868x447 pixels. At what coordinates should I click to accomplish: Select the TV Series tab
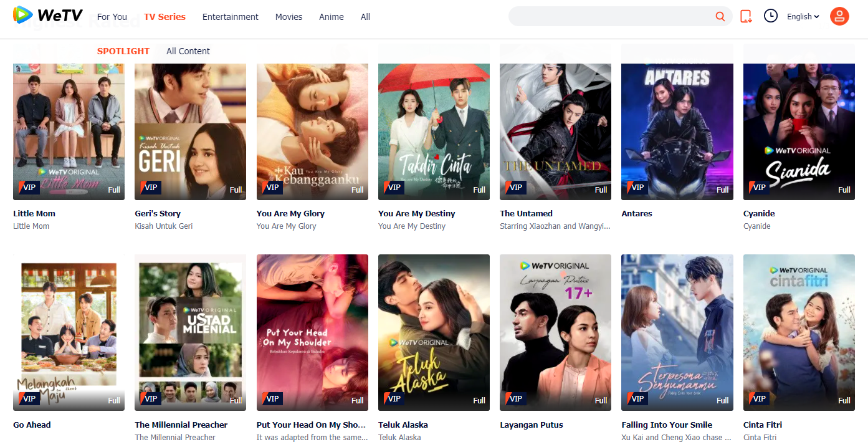[x=165, y=17]
